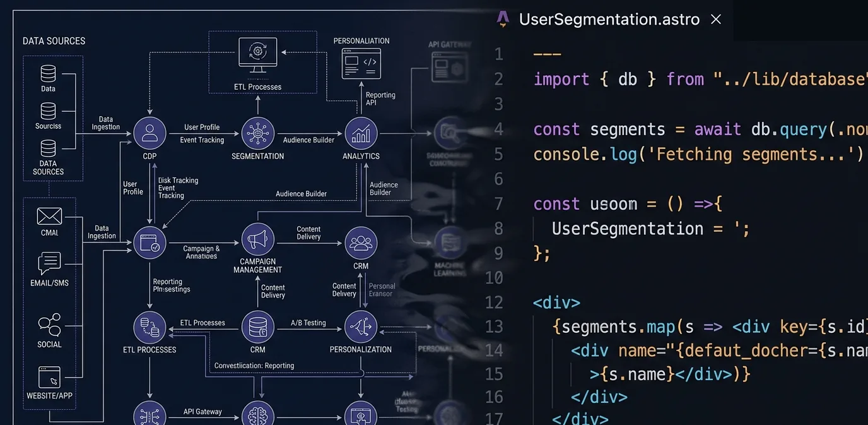Viewport: 868px width, 425px height.
Task: Click the envelope mail icon
Action: [49, 216]
